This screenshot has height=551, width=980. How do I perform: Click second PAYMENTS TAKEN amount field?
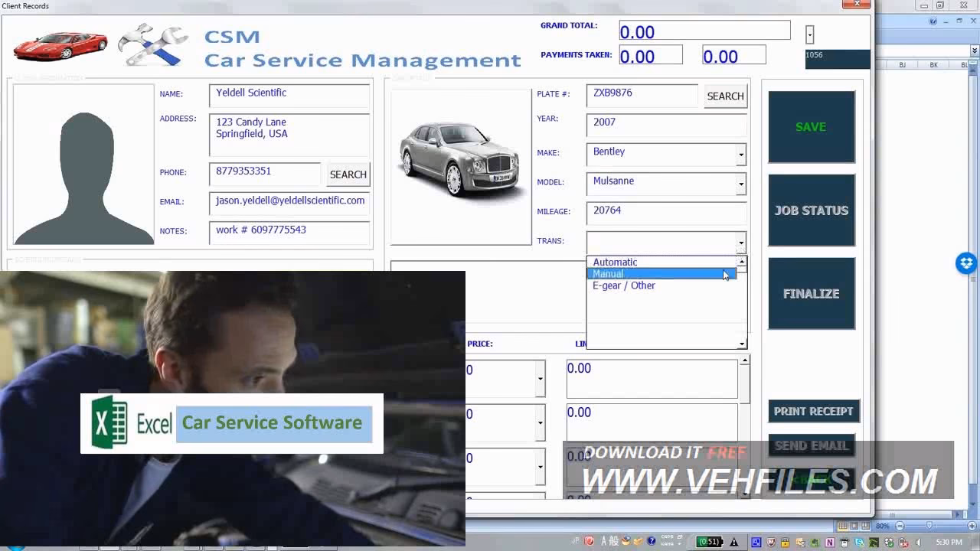click(733, 55)
